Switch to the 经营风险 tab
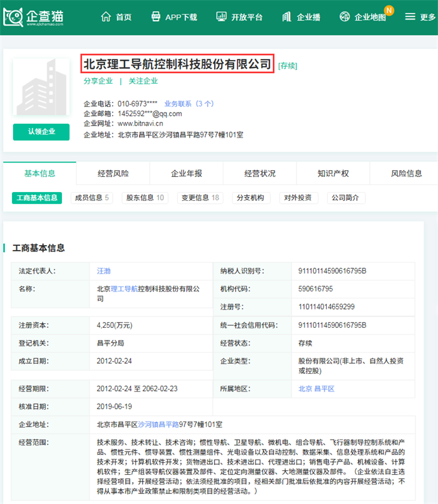 pos(113,174)
